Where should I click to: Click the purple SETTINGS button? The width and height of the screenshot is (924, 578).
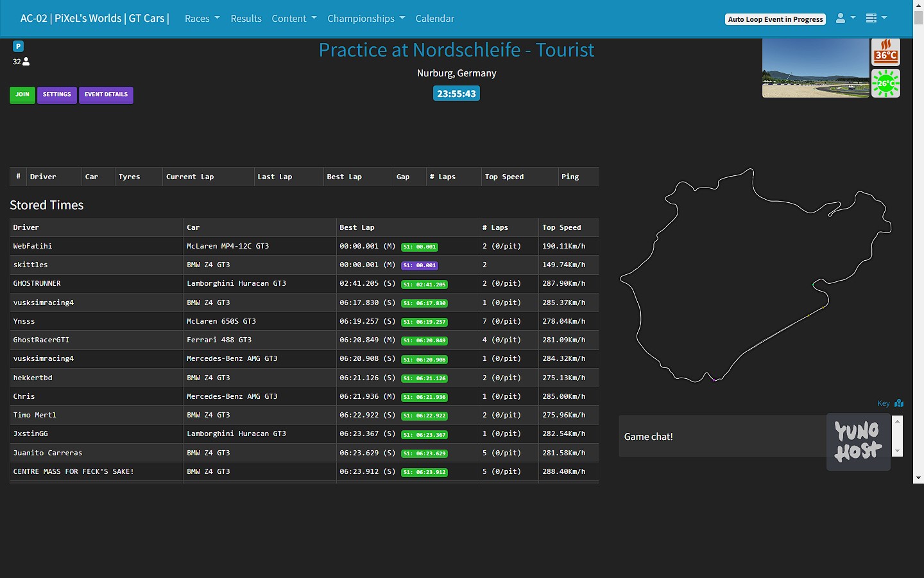pyautogui.click(x=56, y=94)
